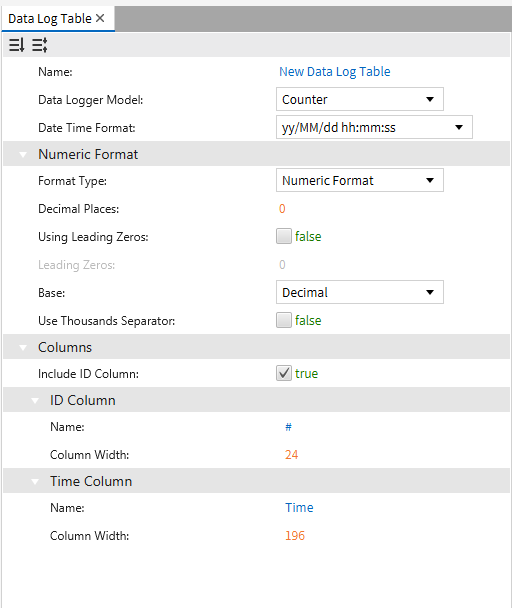Click the sort properties alphabetically icon
This screenshot has width=512, height=608.
point(17,45)
